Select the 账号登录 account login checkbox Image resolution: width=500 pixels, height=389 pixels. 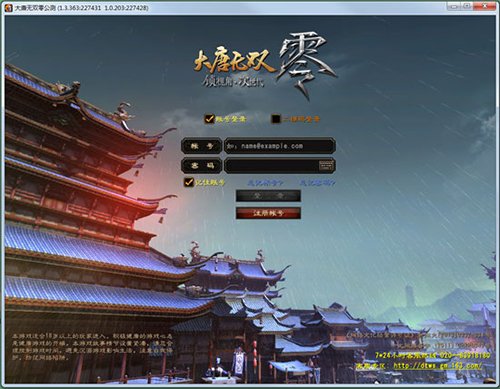[209, 119]
